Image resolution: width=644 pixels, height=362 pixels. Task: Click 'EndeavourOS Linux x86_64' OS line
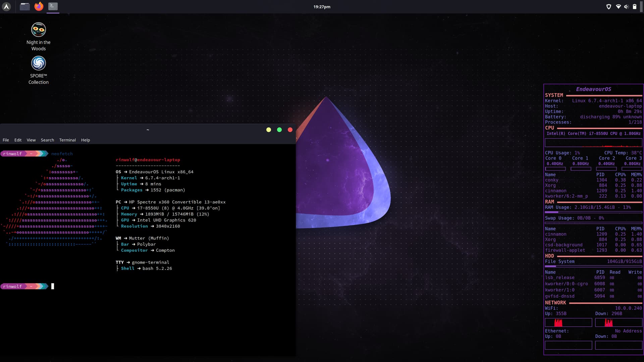155,172
